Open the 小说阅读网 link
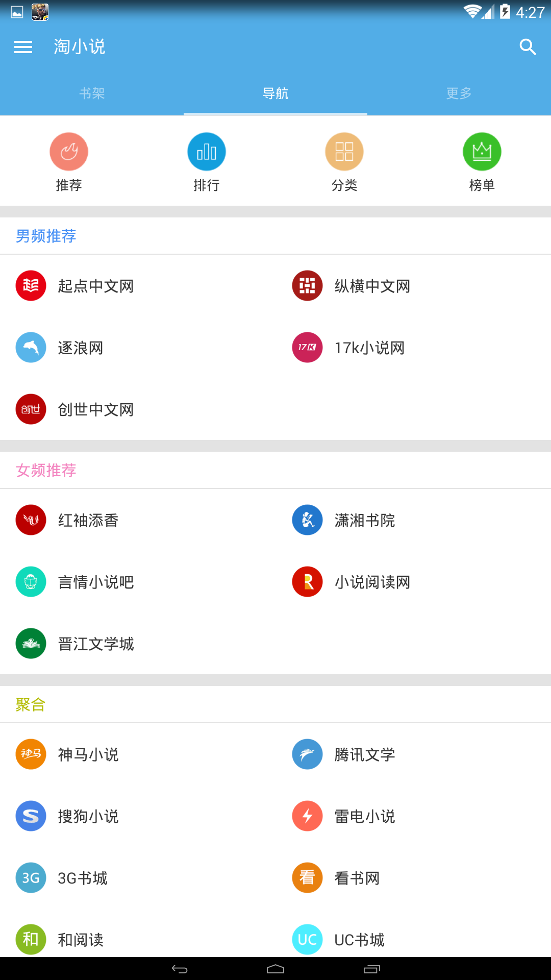 (372, 582)
